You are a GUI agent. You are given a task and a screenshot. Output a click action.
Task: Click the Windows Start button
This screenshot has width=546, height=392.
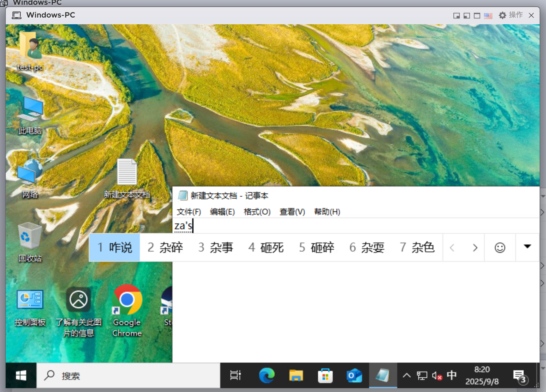(21, 376)
